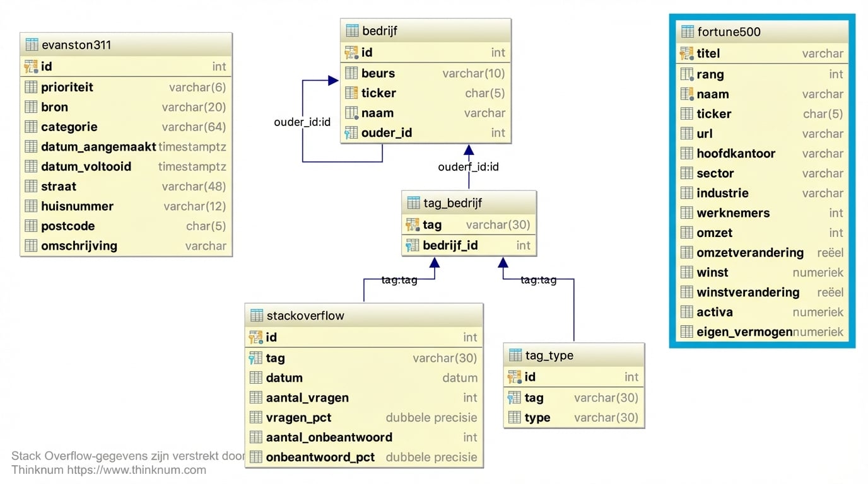
Task: Click the bedrijf table header icon
Action: [x=351, y=31]
